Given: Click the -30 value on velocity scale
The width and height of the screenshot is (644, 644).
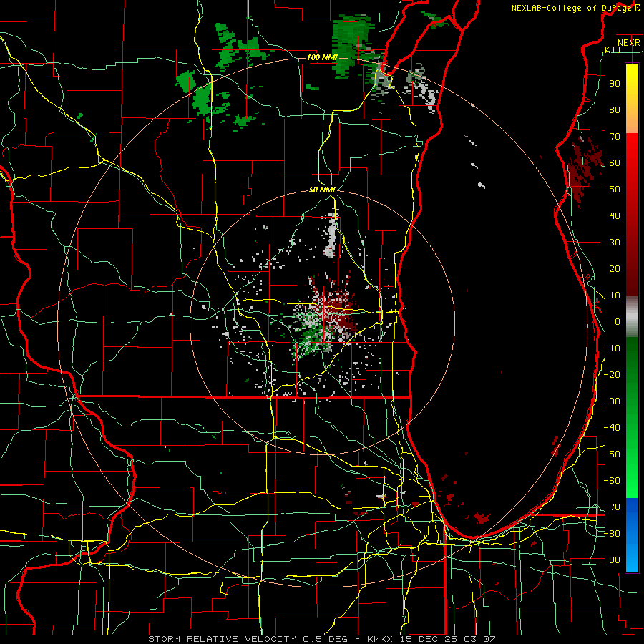Looking at the screenshot, I should tap(612, 401).
